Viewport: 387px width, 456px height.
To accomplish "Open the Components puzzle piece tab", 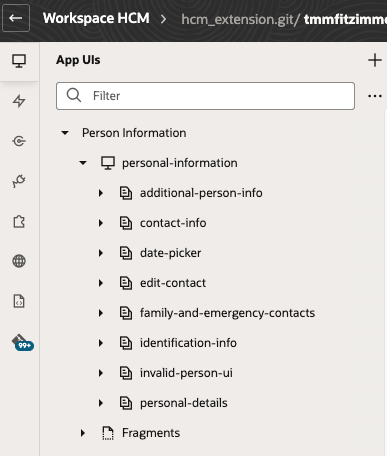I will [19, 221].
